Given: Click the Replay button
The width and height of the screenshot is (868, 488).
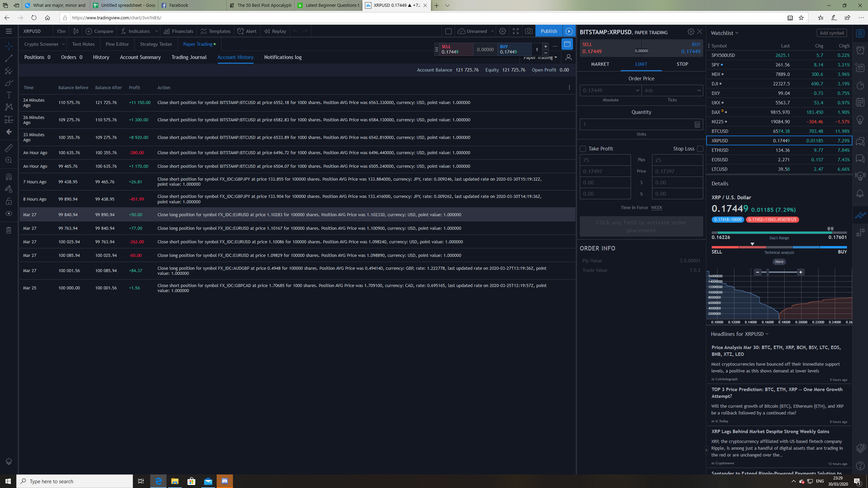Looking at the screenshot, I should click(275, 31).
